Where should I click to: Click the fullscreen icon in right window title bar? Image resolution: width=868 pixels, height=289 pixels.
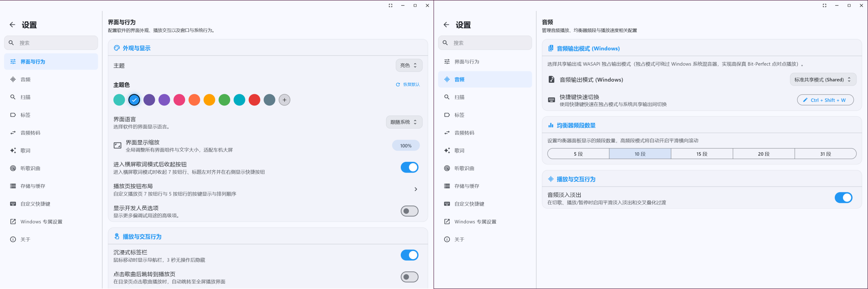(824, 5)
